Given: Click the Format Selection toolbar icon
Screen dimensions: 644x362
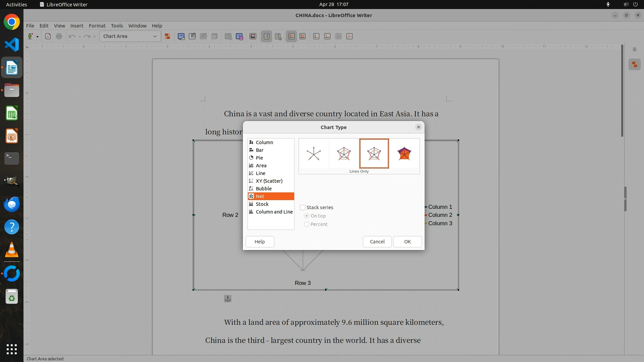Looking at the screenshot, I should pos(167,36).
